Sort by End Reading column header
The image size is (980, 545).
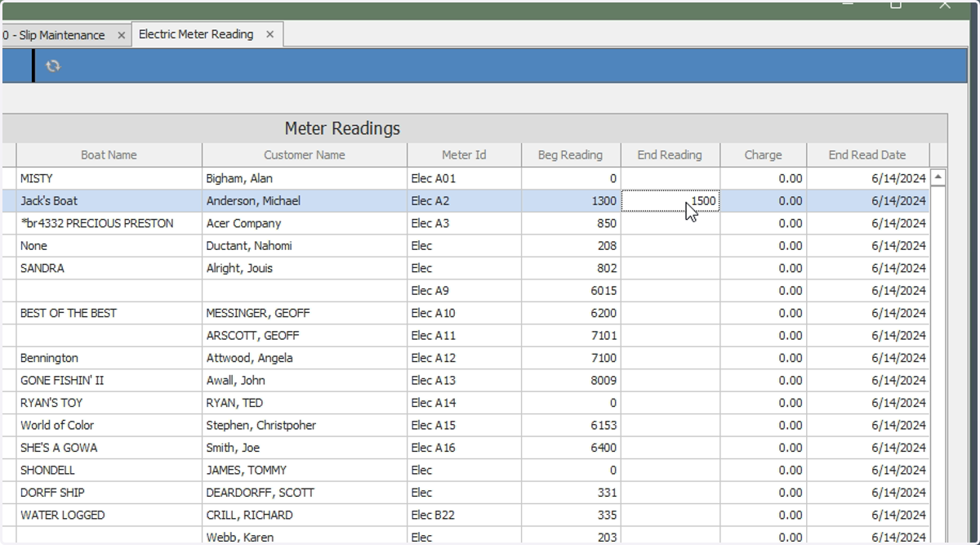(670, 154)
